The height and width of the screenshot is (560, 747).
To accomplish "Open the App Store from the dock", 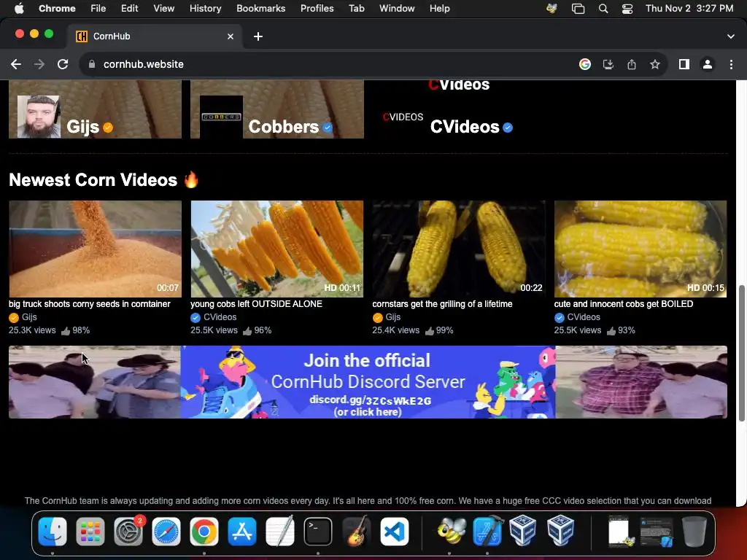I will click(242, 532).
